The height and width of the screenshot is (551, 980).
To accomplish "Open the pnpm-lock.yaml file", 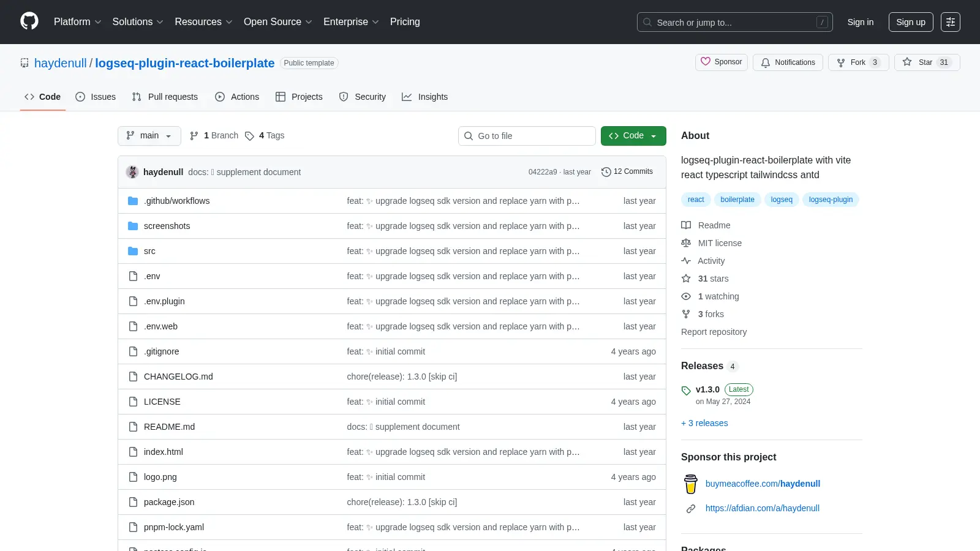I will [174, 527].
